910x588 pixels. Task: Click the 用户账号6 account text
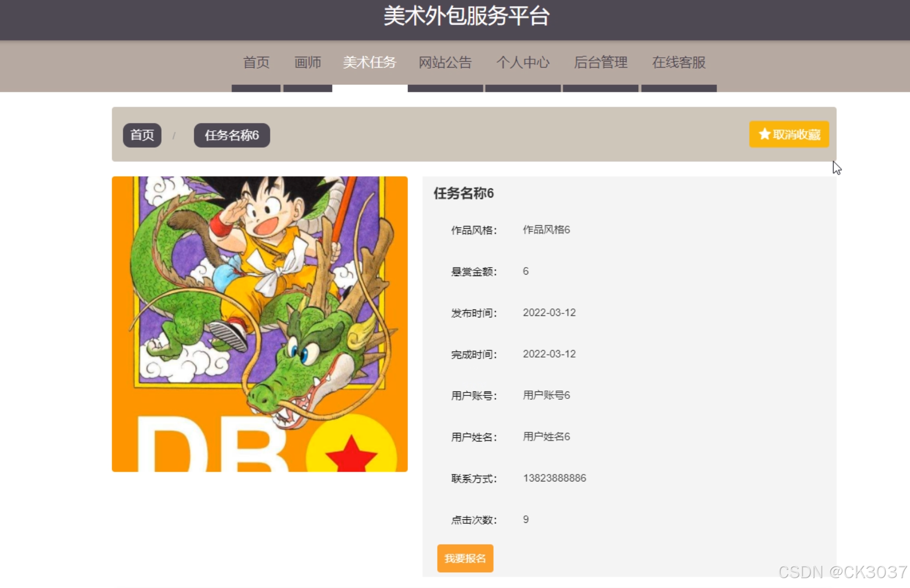pyautogui.click(x=546, y=395)
